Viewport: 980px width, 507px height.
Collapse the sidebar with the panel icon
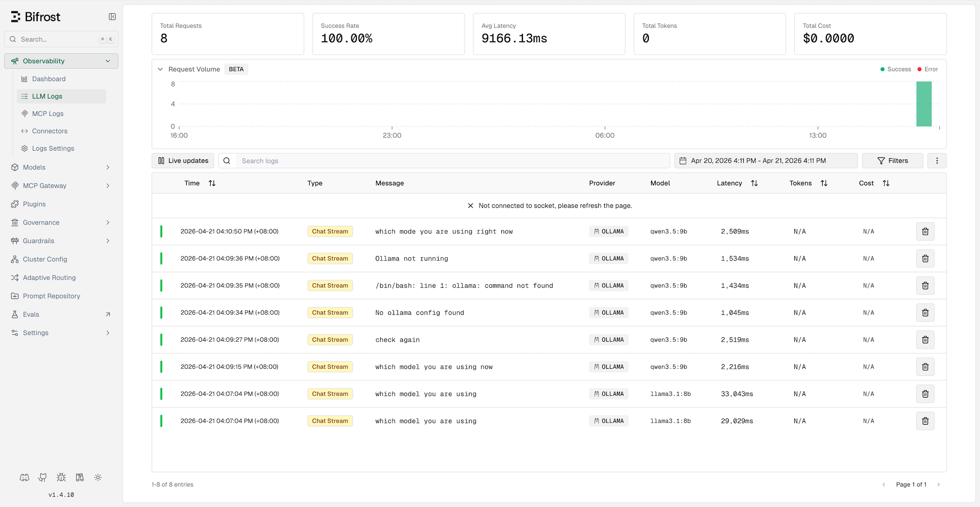112,16
